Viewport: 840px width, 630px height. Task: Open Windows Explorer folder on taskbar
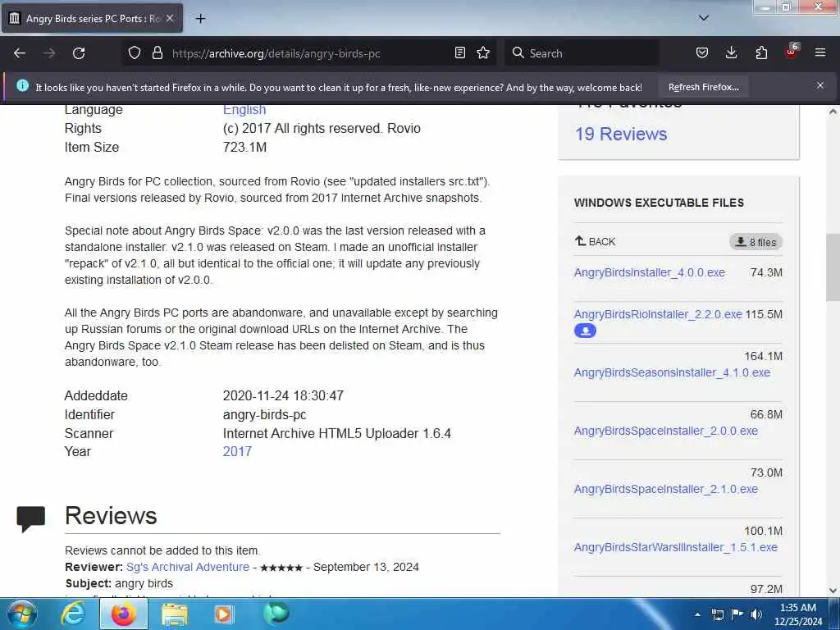pos(174,614)
